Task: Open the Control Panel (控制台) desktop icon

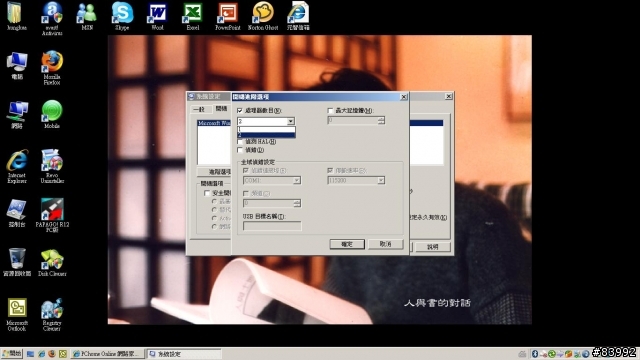Action: 17,213
